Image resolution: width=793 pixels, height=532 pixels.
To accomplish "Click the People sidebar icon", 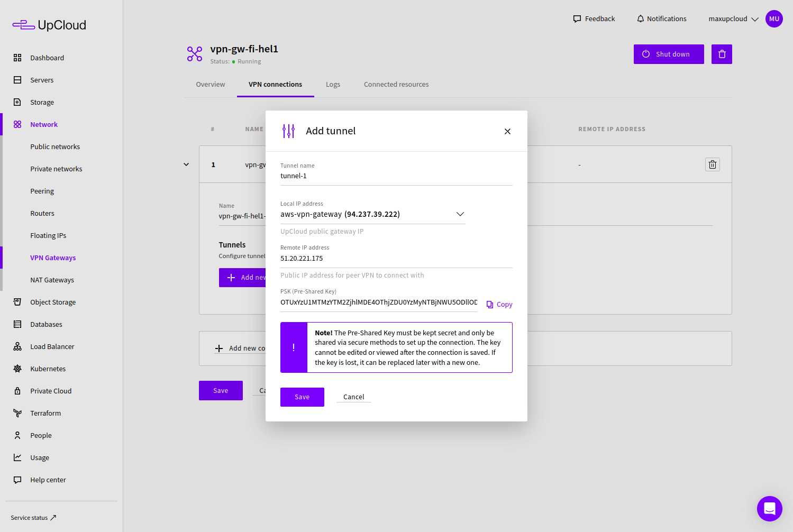I will coord(17,435).
